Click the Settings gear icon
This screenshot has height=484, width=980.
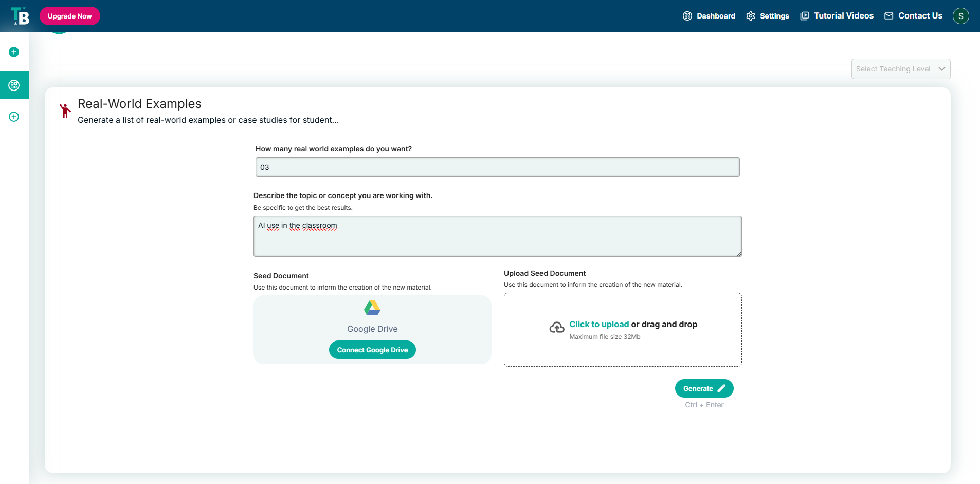(x=751, y=16)
